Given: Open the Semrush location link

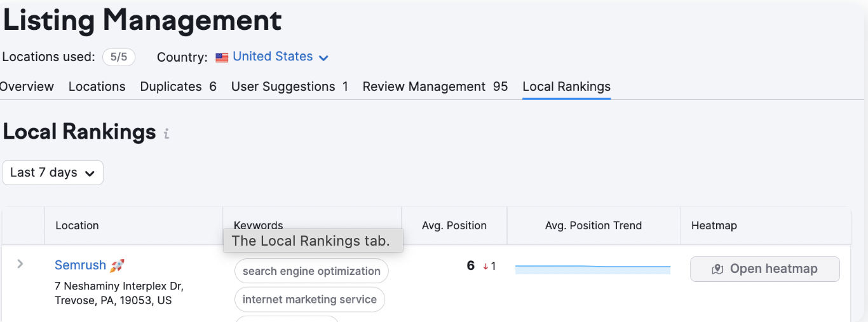Looking at the screenshot, I should [80, 265].
